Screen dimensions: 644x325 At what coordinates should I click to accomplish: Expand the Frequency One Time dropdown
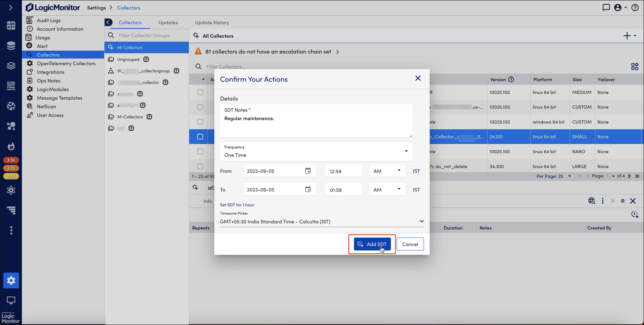pyautogui.click(x=316, y=151)
